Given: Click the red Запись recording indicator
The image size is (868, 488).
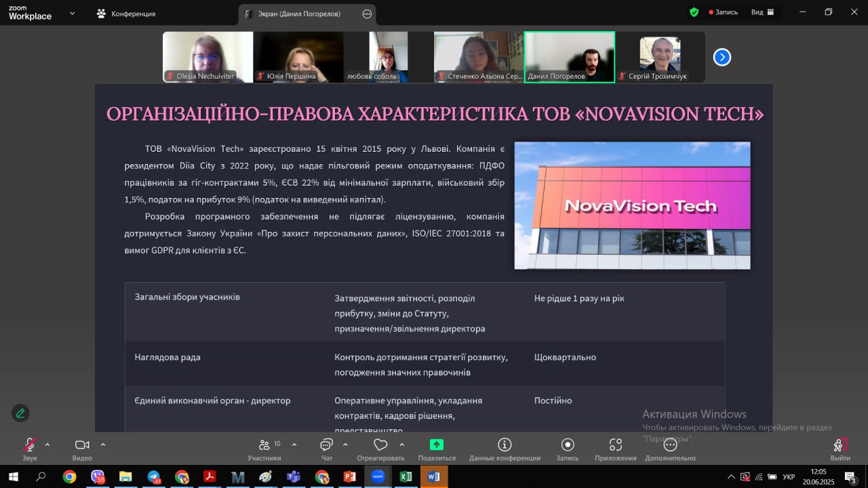Looking at the screenshot, I should click(x=723, y=12).
